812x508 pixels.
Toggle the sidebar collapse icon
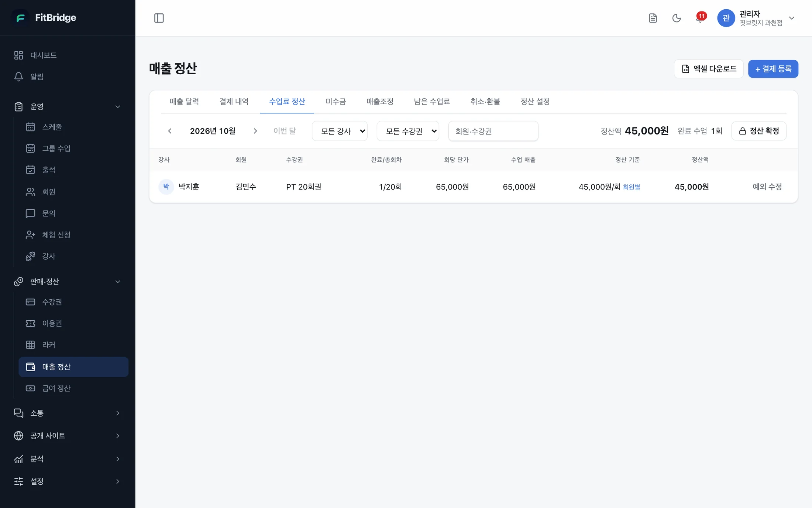(159, 18)
